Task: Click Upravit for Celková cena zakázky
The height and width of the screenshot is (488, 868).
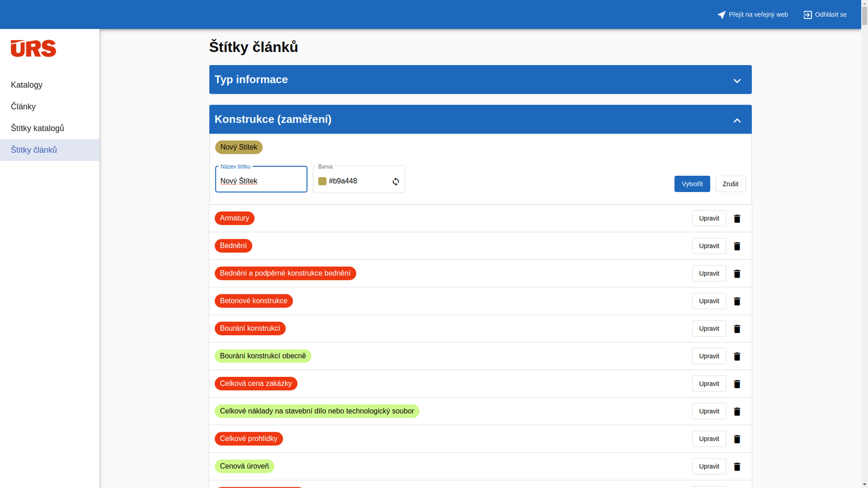Action: 709,384
